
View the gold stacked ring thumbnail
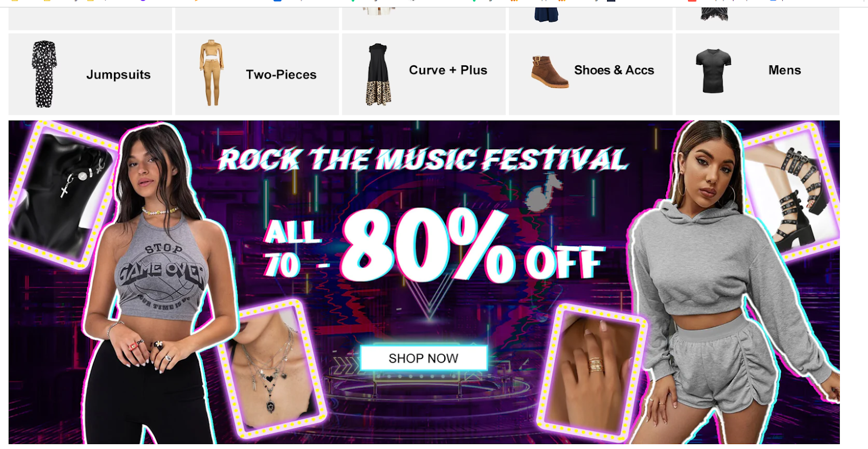594,374
